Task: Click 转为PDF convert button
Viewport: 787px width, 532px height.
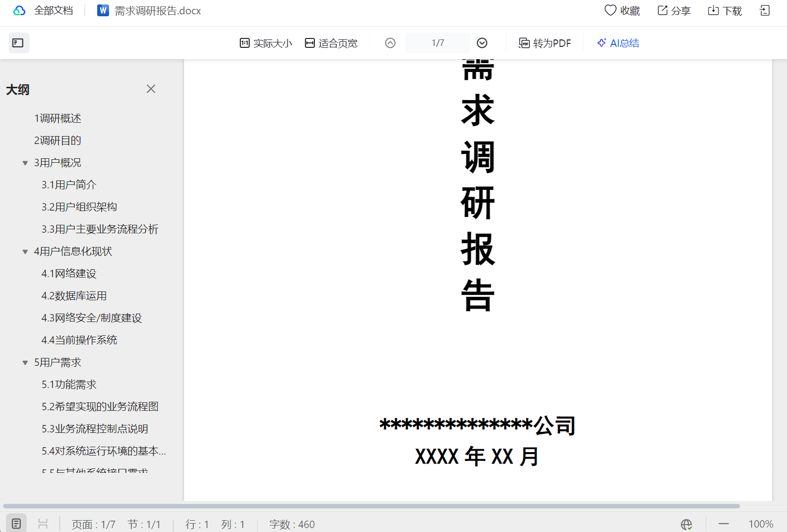Action: [x=545, y=43]
